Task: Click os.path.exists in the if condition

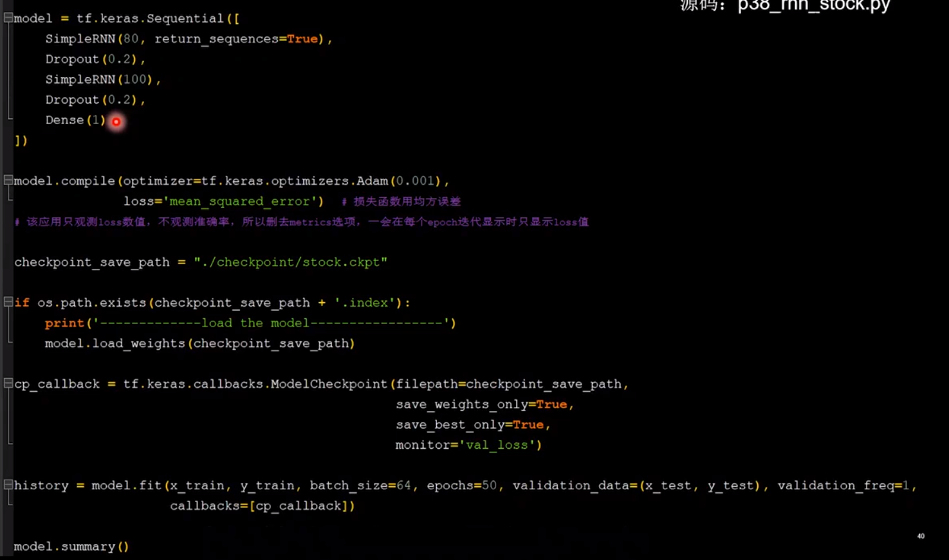Action: click(x=91, y=303)
